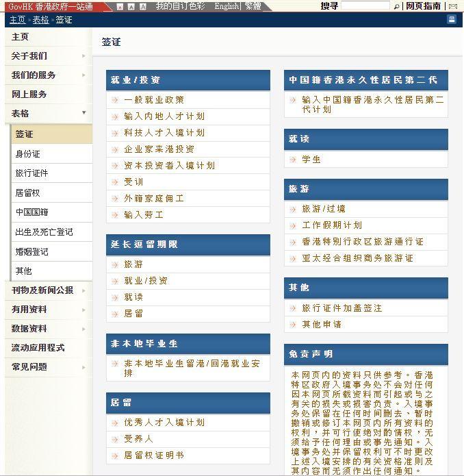
Task: Open the email envelope icon
Action: (453, 6)
